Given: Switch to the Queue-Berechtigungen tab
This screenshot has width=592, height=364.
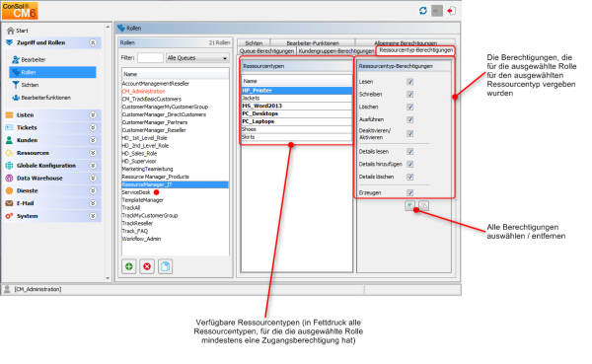Looking at the screenshot, I should [x=266, y=51].
